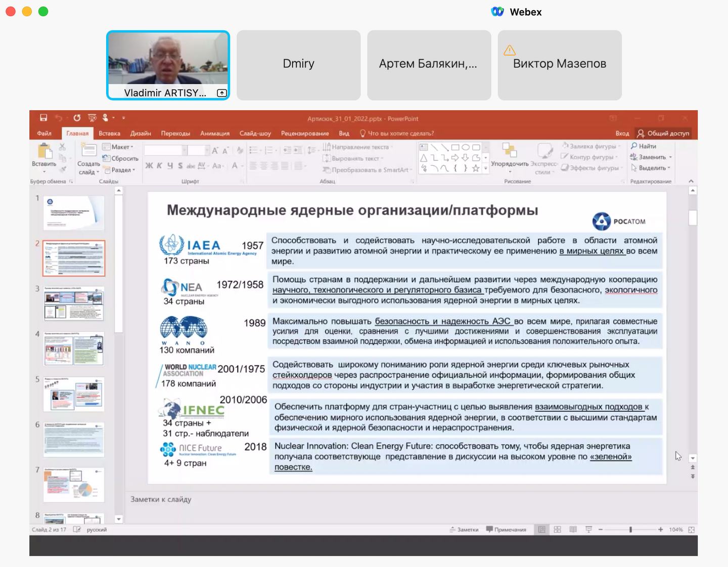Click the Общий доступ share button
This screenshot has width=728, height=567.
tap(663, 134)
